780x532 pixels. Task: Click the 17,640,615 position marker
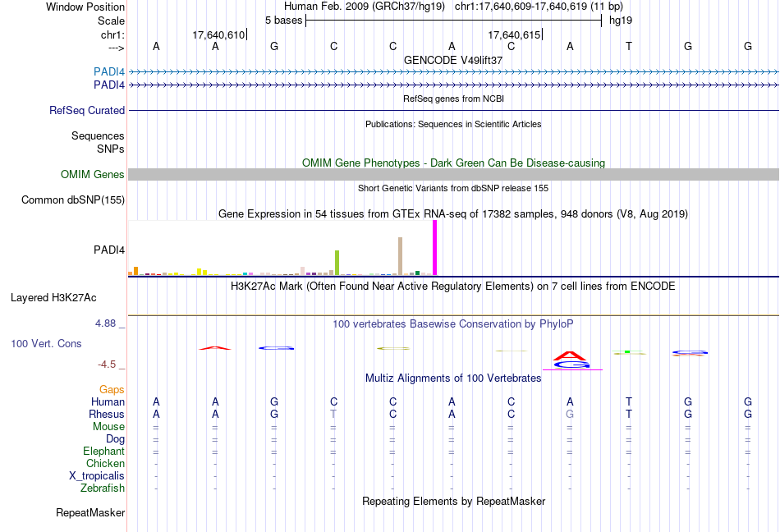(x=514, y=34)
